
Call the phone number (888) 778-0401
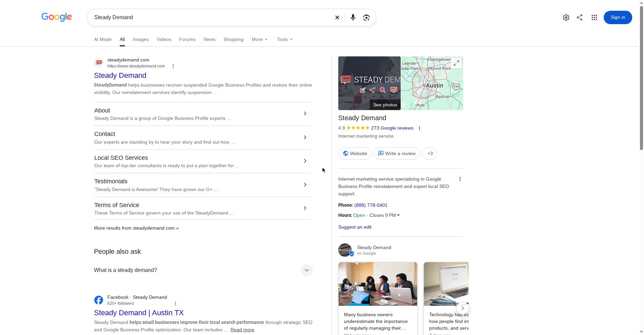[371, 205]
